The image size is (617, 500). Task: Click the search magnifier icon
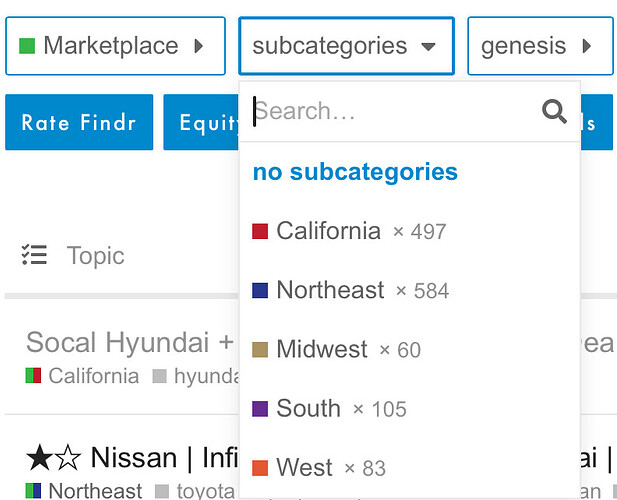click(x=554, y=111)
